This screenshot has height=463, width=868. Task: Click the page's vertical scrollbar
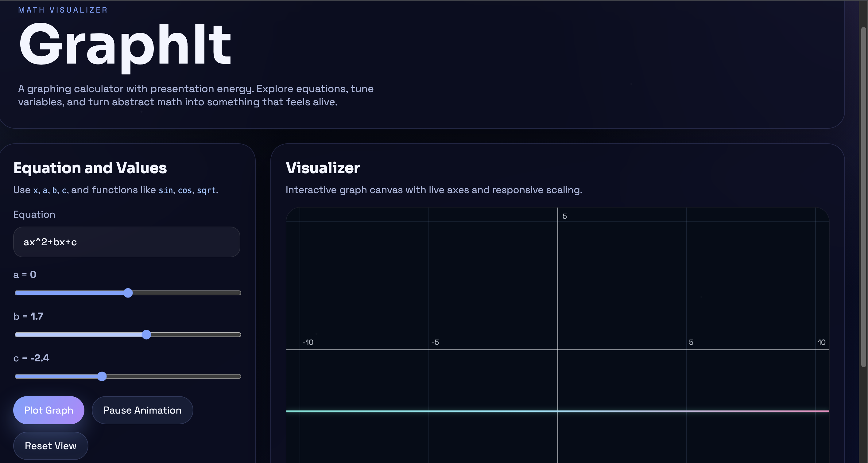point(863,197)
